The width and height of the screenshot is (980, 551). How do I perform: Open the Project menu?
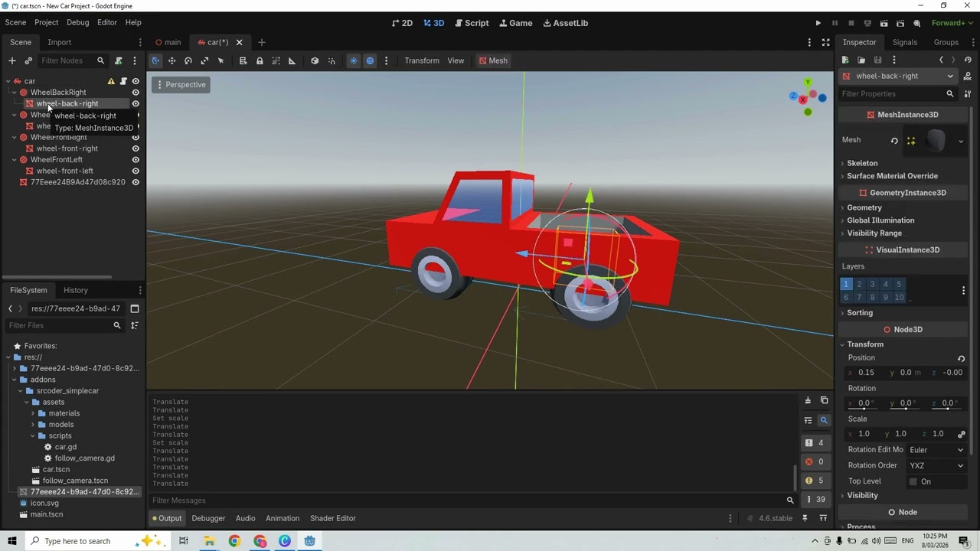click(x=46, y=23)
